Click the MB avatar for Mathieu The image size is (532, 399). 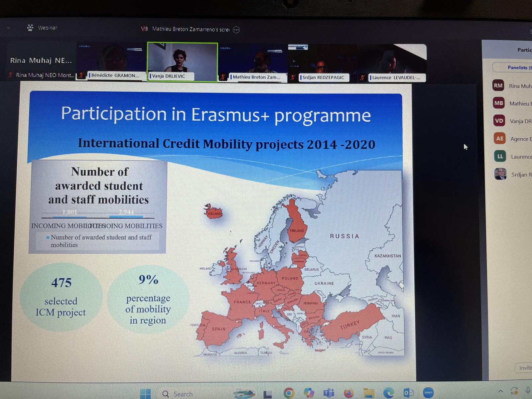tap(499, 103)
